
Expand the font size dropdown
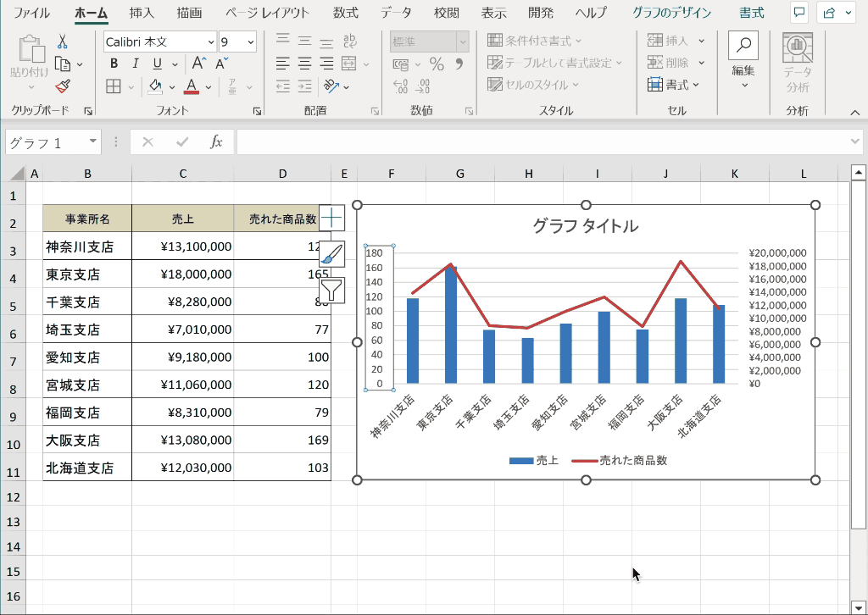click(x=250, y=42)
